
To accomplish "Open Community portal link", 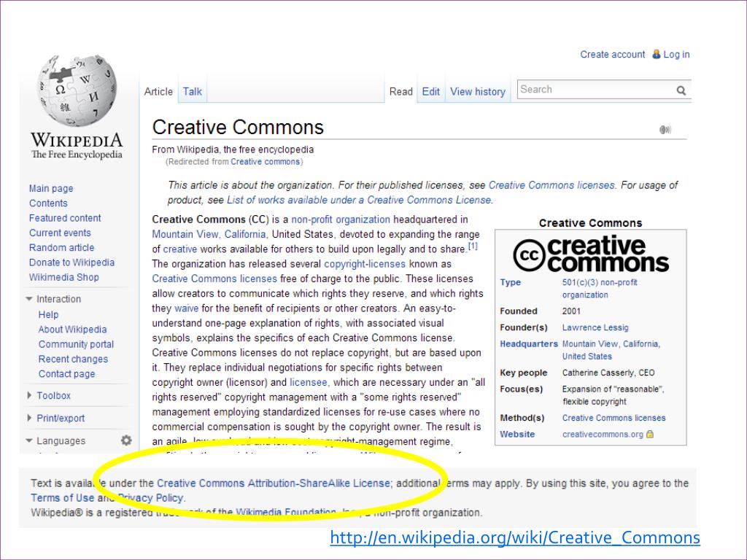I will (x=76, y=344).
